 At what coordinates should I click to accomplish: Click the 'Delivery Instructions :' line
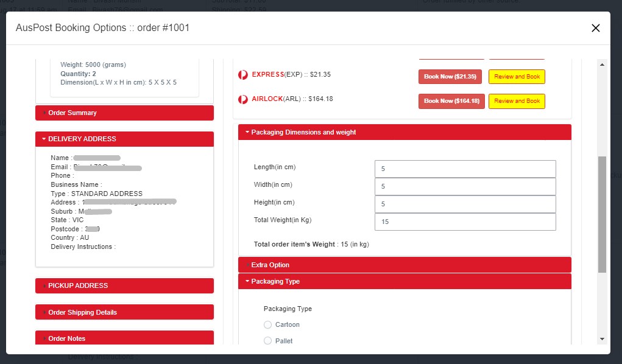[x=83, y=247]
